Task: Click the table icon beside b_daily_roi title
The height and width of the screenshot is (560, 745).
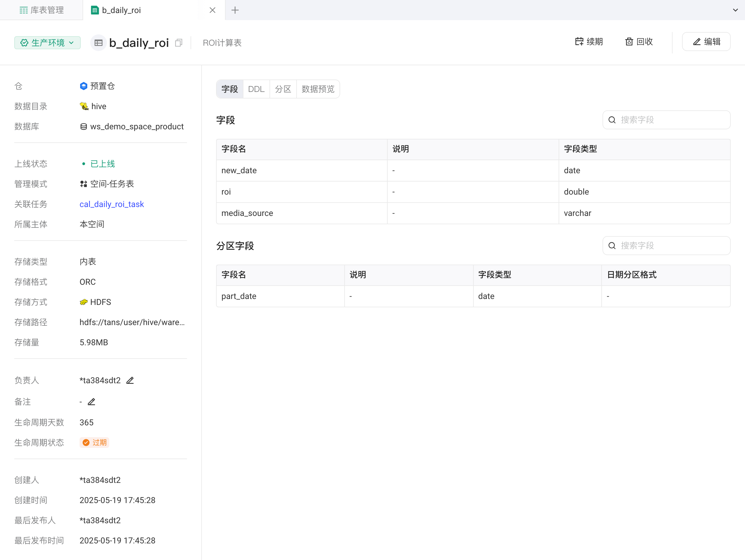Action: click(x=98, y=43)
